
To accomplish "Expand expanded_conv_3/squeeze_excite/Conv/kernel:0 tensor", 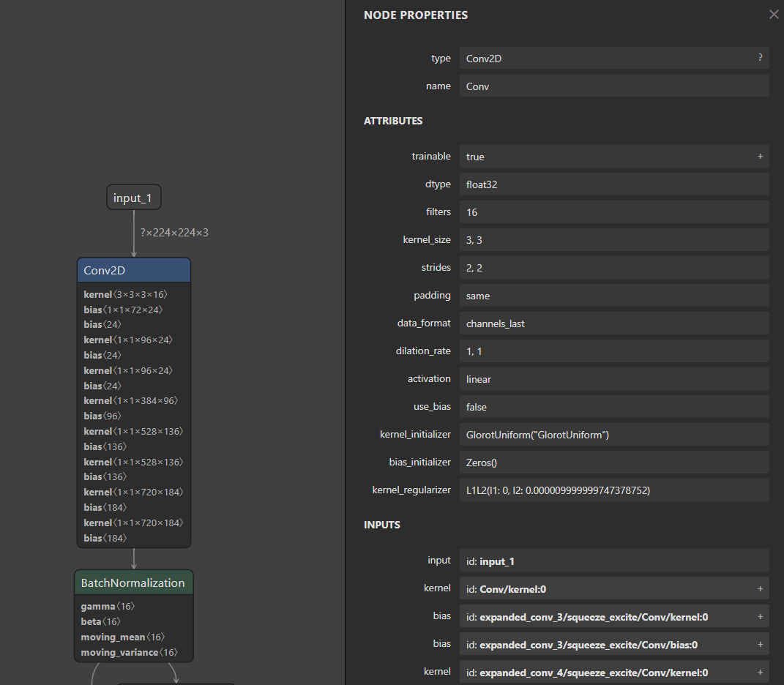I will pos(760,616).
